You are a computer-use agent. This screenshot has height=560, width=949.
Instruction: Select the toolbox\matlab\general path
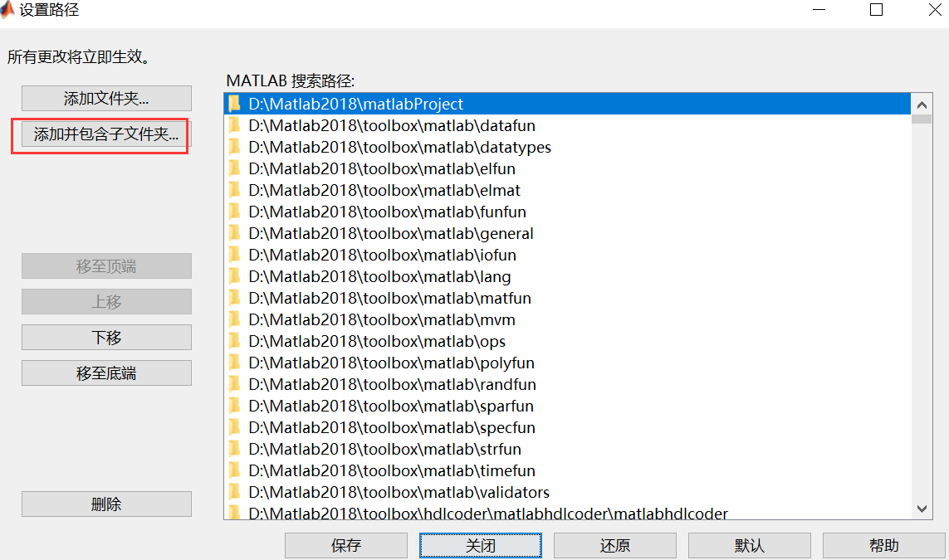(x=567, y=233)
